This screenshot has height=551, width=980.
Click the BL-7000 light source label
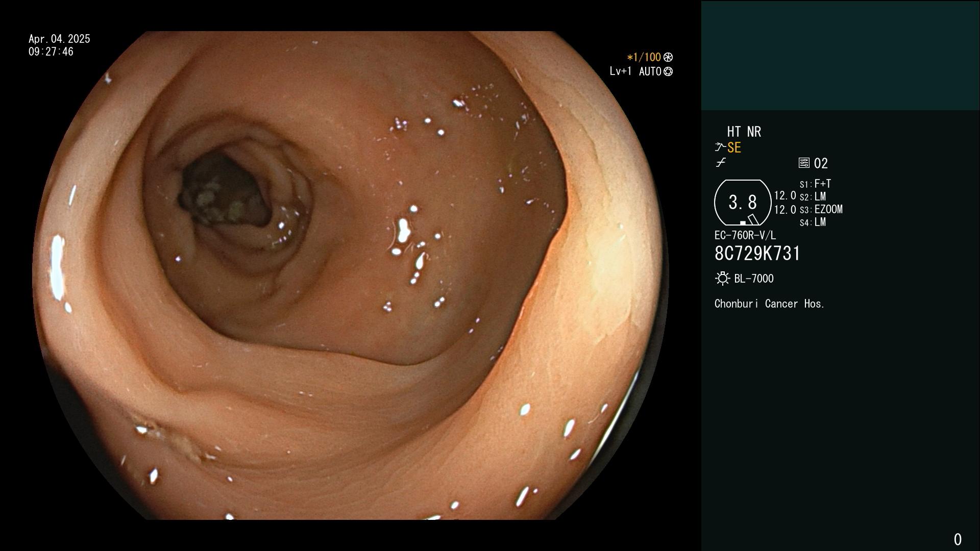[x=754, y=279]
